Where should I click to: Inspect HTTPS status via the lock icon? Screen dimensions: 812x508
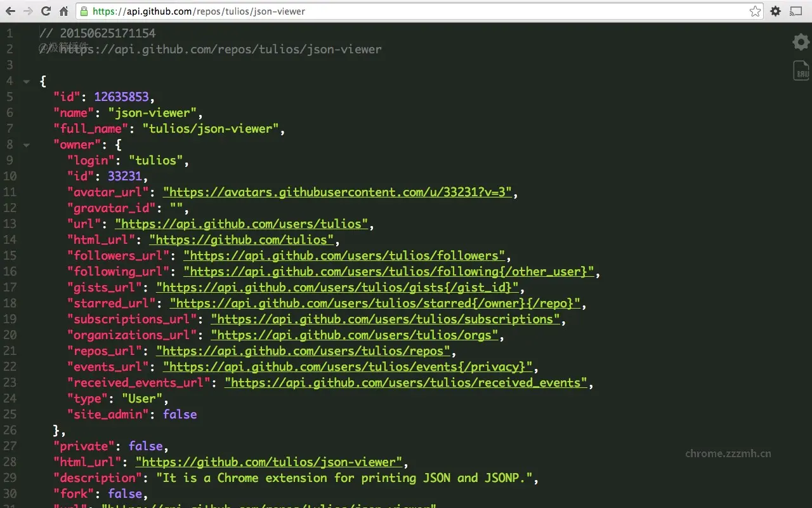point(84,11)
